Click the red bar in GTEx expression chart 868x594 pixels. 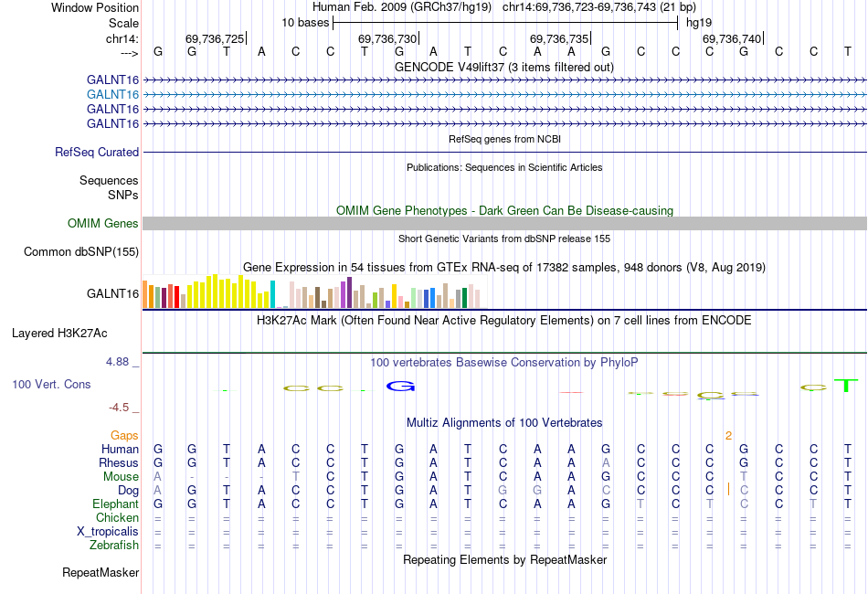(176, 297)
